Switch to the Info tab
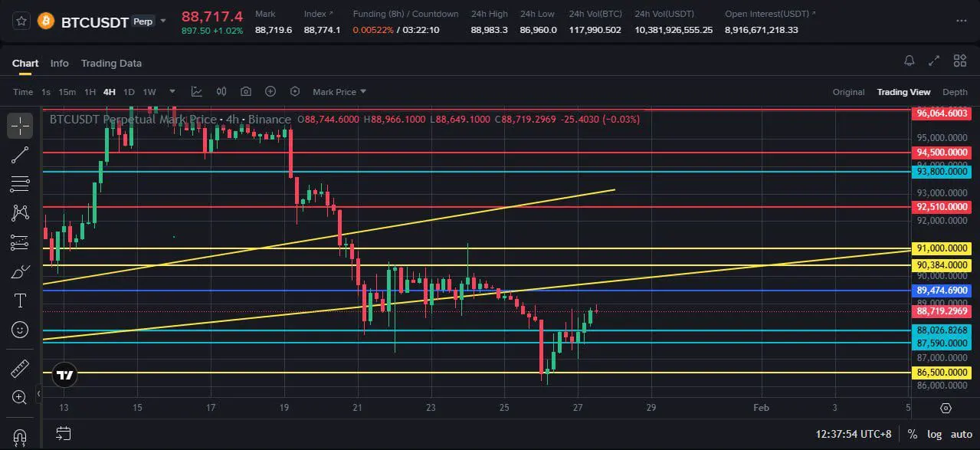The width and height of the screenshot is (980, 450). click(59, 63)
